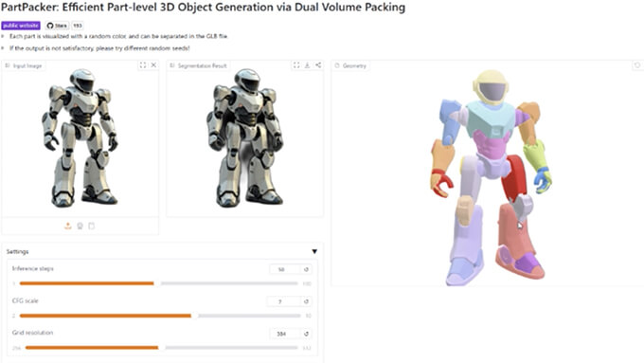View Segmentation Result in fullscreen
644x363 pixels.
[x=296, y=65]
